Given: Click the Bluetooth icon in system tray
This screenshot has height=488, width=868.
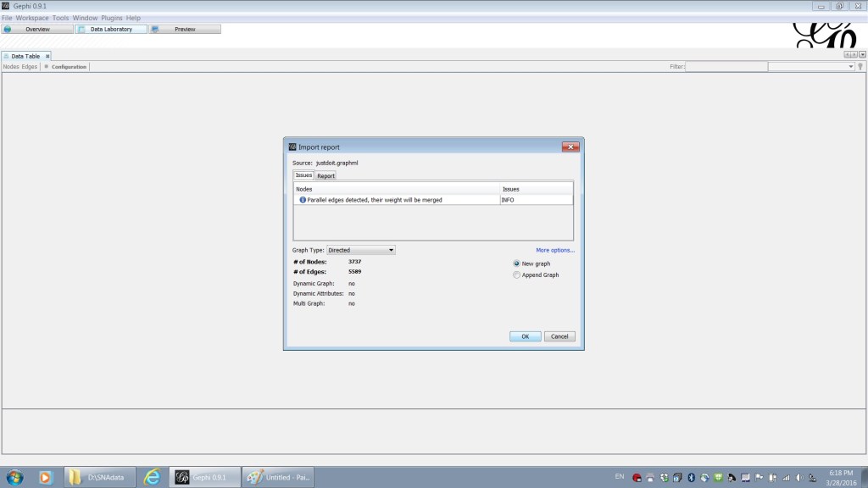Looking at the screenshot, I should 691,477.
